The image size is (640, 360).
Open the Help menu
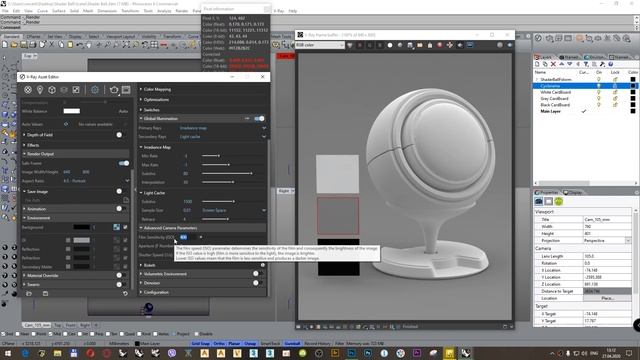click(293, 11)
